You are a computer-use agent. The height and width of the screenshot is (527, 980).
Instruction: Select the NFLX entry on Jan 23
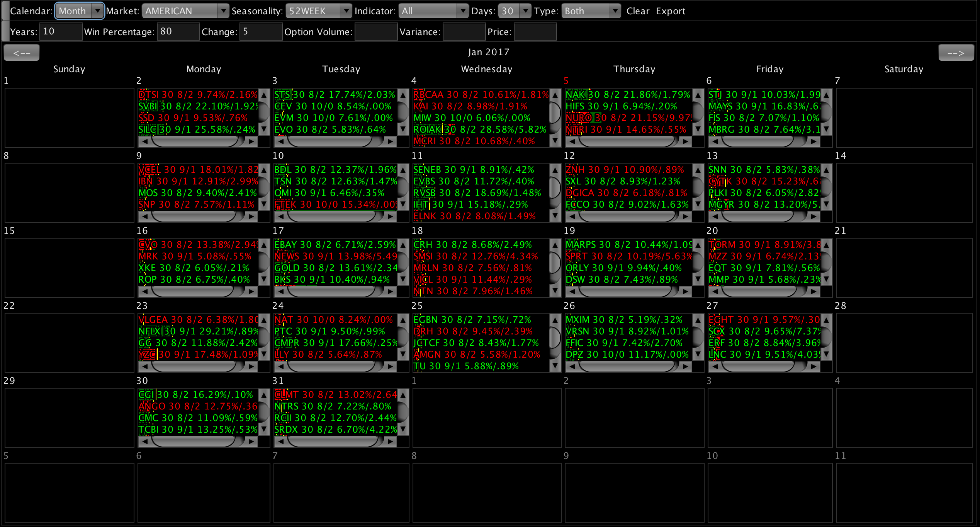pyautogui.click(x=198, y=331)
